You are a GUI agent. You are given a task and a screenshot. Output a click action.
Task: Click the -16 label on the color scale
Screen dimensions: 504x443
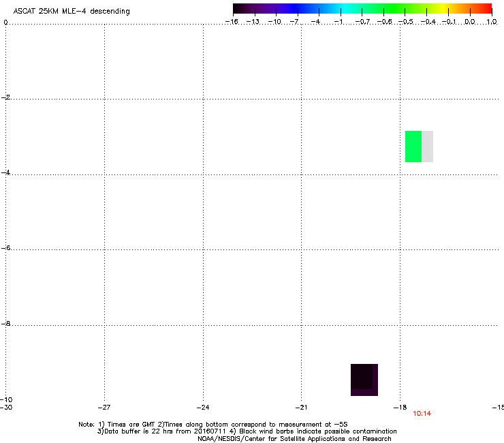point(232,22)
